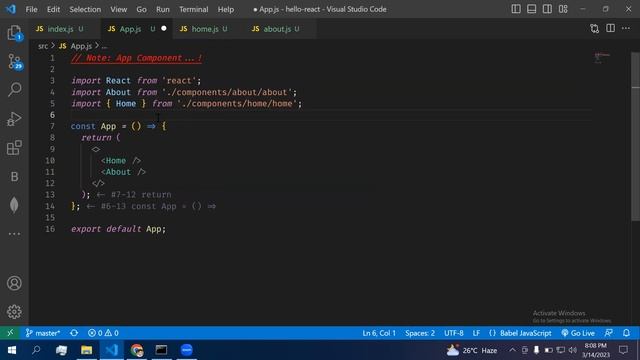Place cursor on 'export default App;' line
This screenshot has width=640, height=360.
point(118,229)
